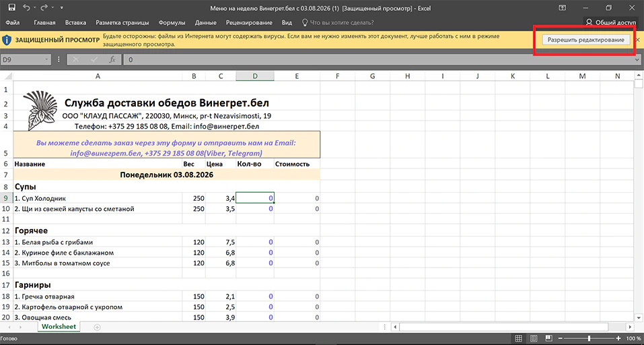Select row 9 header
The width and height of the screenshot is (644, 345).
click(x=6, y=198)
